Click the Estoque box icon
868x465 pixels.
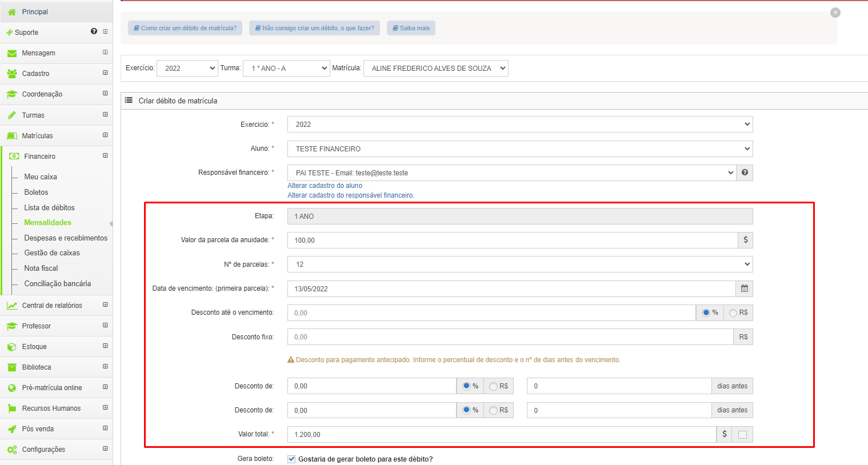(12, 347)
